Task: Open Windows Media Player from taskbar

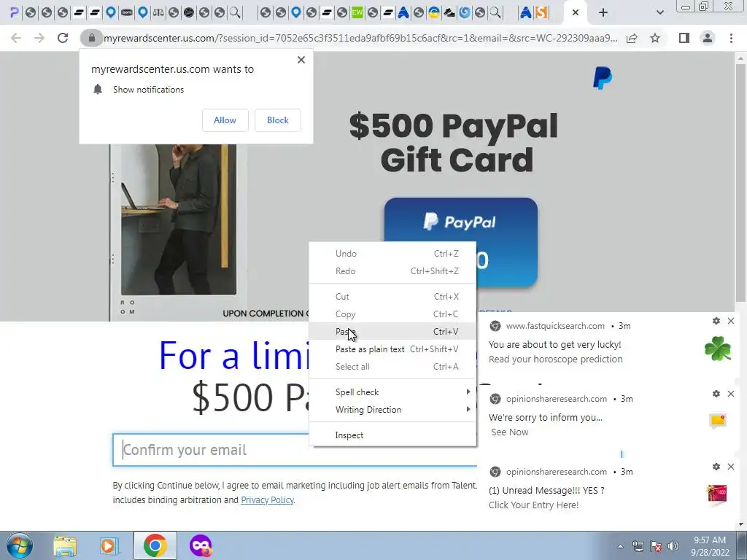Action: (x=109, y=545)
